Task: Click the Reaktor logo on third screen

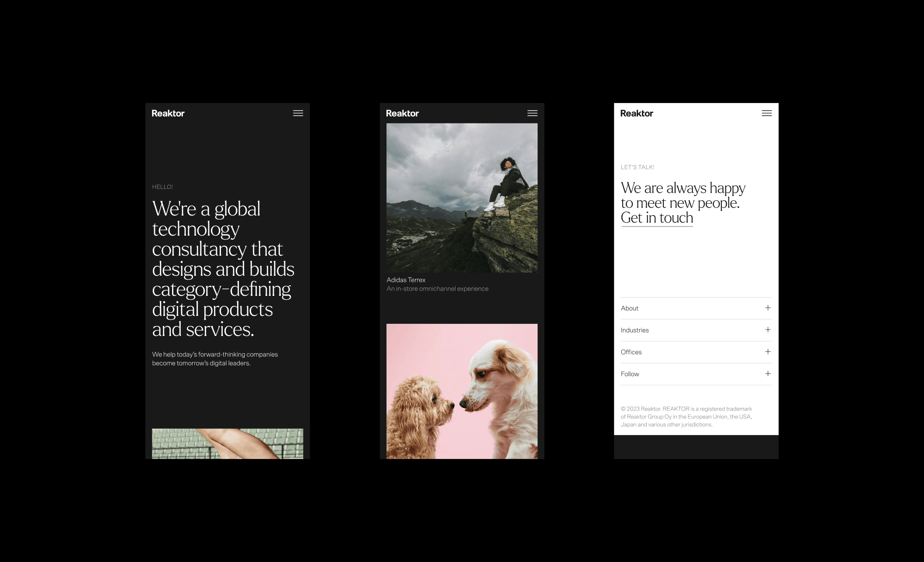Action: 637,113
